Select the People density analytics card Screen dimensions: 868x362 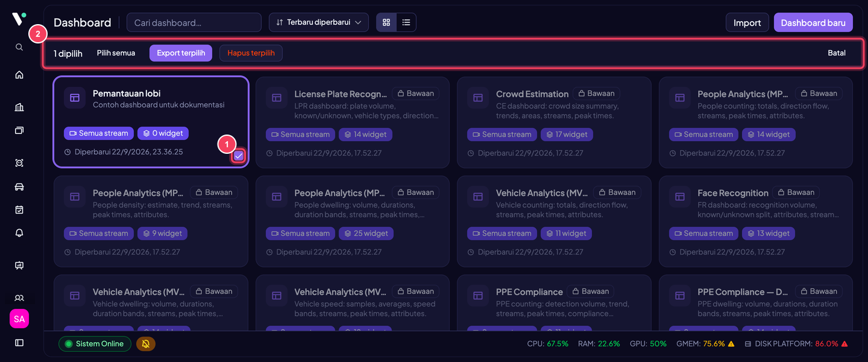click(151, 221)
